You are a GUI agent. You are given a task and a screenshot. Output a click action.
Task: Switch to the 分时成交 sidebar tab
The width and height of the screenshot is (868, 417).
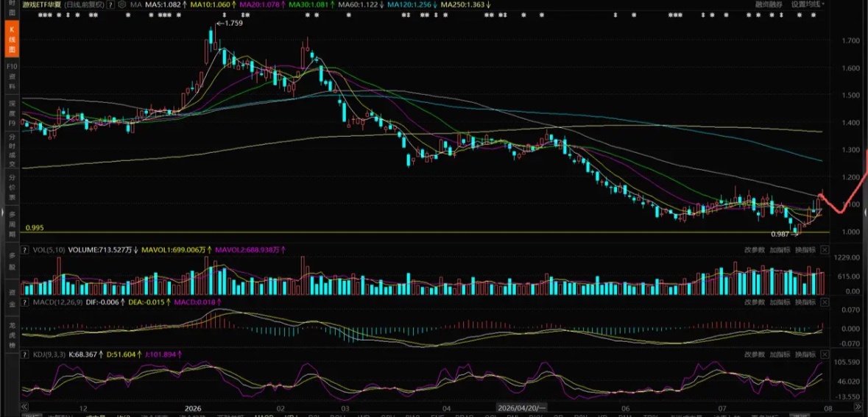(12, 149)
